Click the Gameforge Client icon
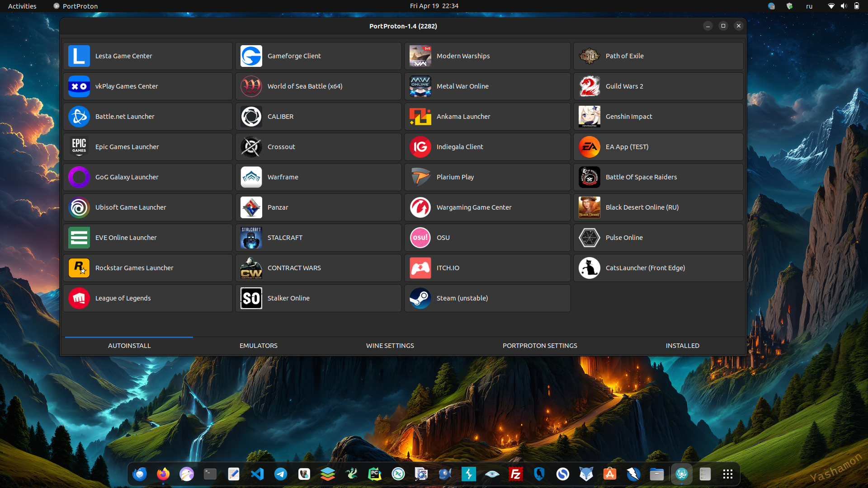The width and height of the screenshot is (868, 488). (x=251, y=56)
